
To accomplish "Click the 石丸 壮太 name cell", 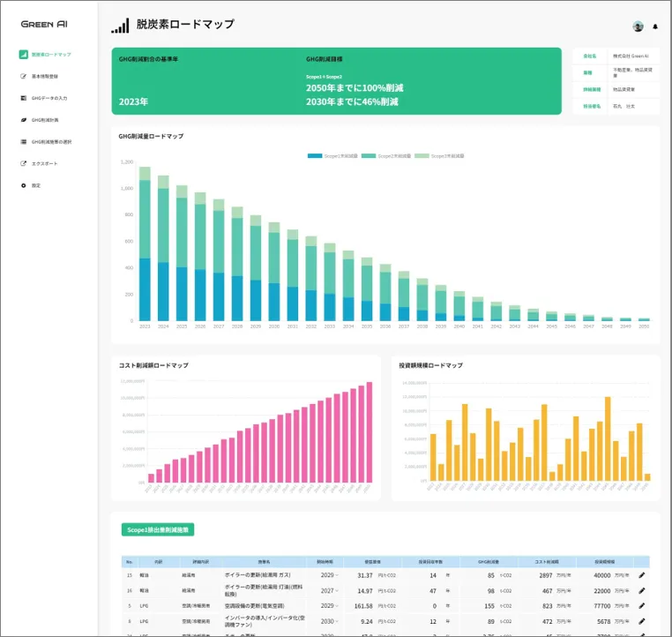I will [623, 106].
